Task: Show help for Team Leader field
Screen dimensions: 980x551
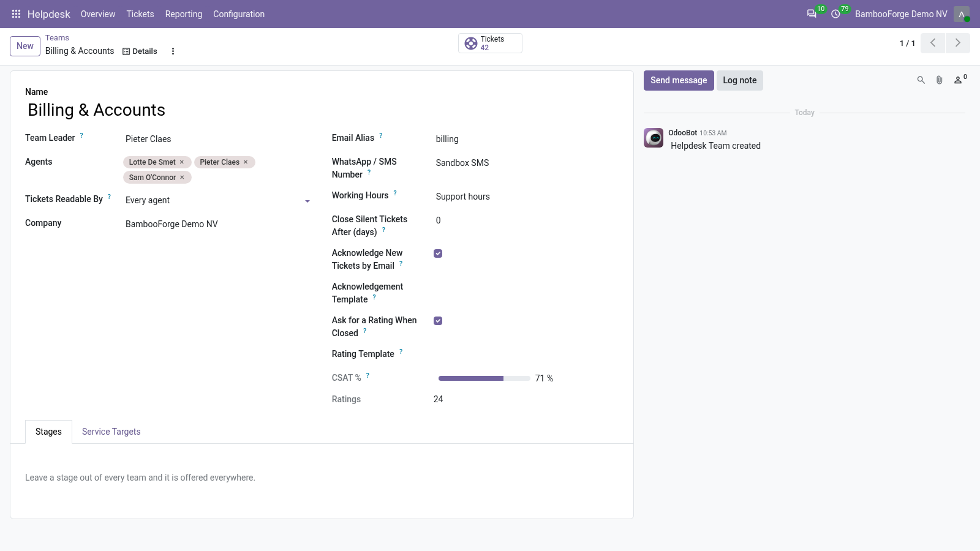Action: pos(81,135)
